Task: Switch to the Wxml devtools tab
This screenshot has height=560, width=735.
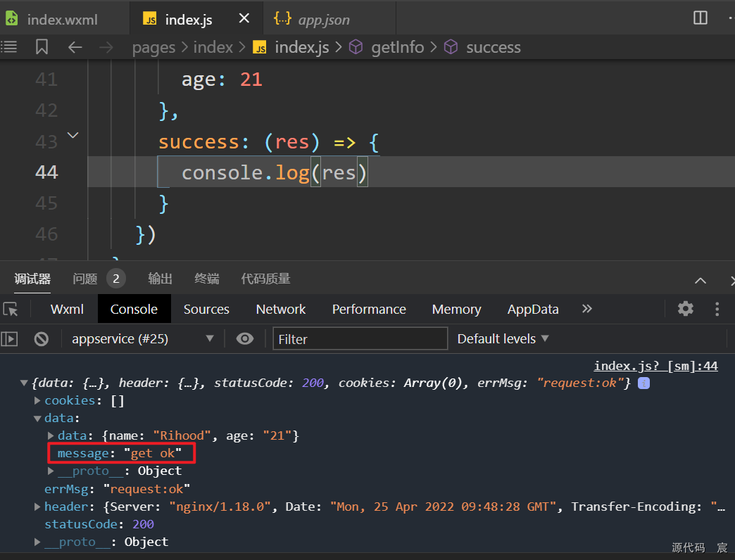Action: 67,310
